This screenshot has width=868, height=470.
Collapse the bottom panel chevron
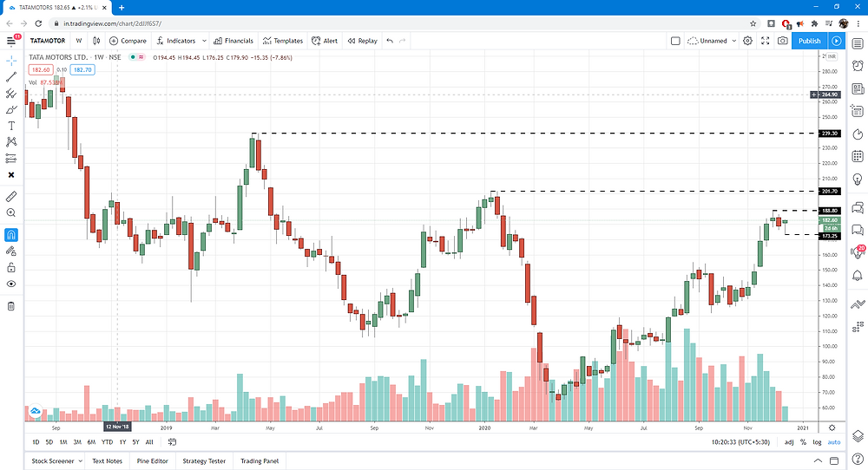[x=818, y=461]
